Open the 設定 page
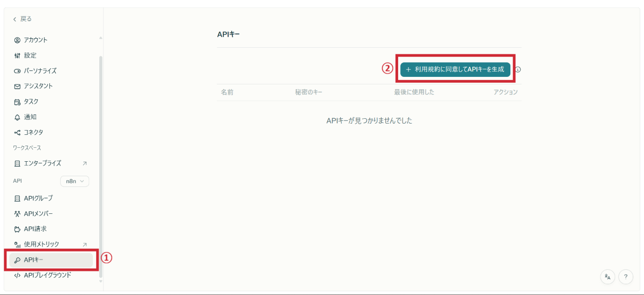644x295 pixels. coord(30,55)
